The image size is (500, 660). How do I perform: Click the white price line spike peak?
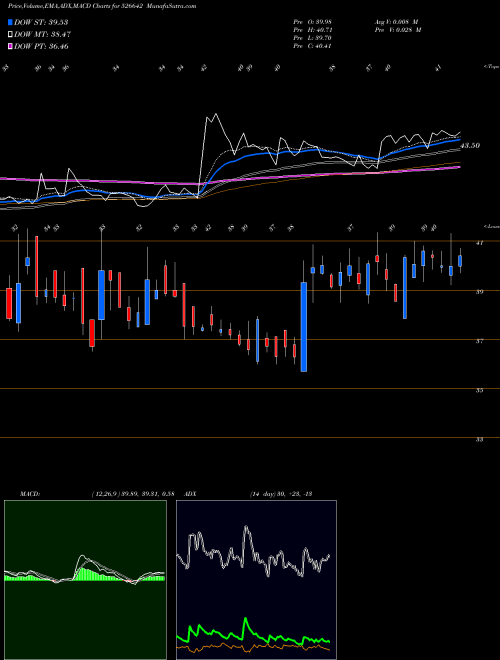tap(215, 114)
